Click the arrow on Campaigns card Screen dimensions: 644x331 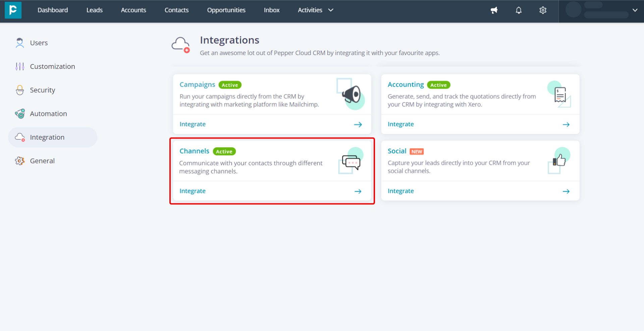[358, 125]
